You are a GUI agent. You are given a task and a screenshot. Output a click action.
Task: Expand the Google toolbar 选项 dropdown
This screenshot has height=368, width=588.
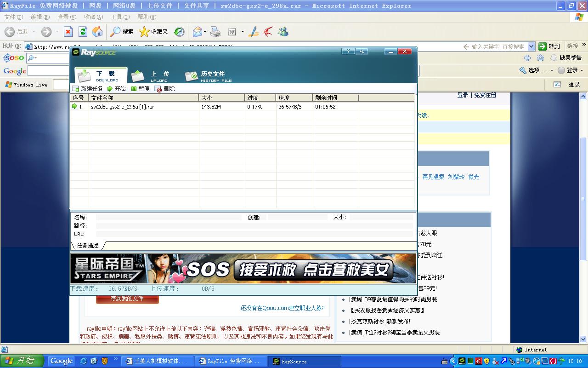click(536, 70)
